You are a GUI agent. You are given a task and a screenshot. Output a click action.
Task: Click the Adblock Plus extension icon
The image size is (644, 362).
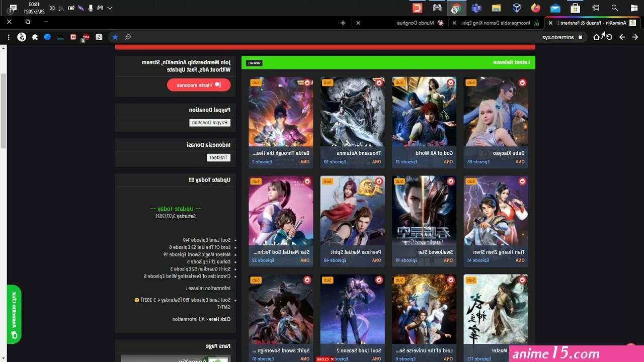[x=86, y=37]
